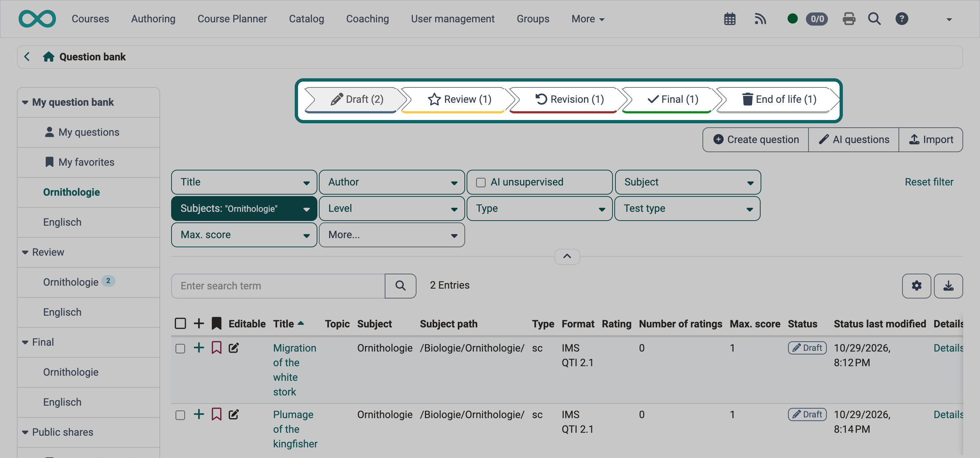Click the Import button
980x458 pixels.
pos(931,140)
